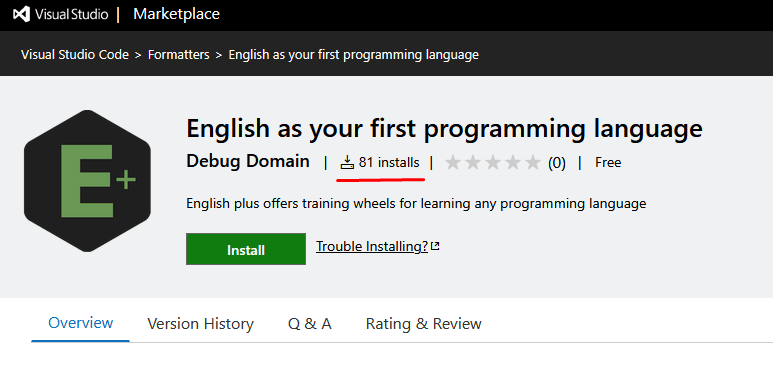Click the fourth rating star
The image size is (773, 372).
click(x=513, y=163)
